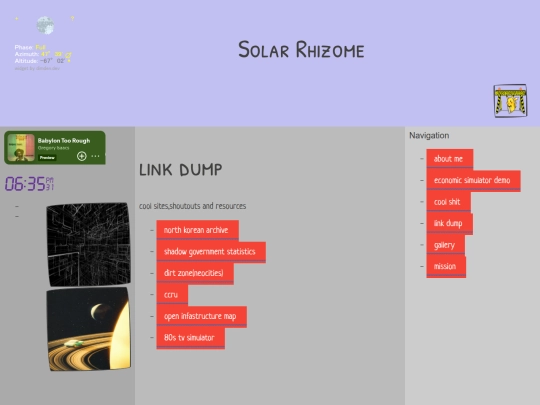Open dirt zone(neocities) link
The height and width of the screenshot is (405, 540).
[195, 273]
